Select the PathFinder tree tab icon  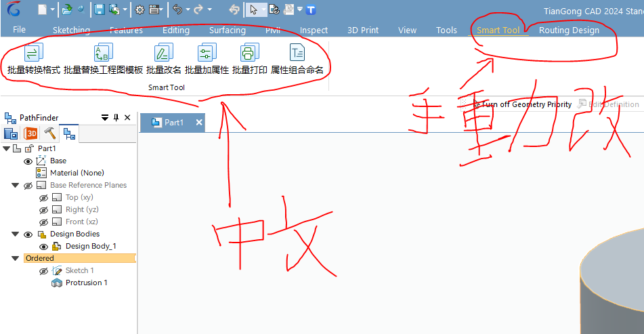point(69,134)
